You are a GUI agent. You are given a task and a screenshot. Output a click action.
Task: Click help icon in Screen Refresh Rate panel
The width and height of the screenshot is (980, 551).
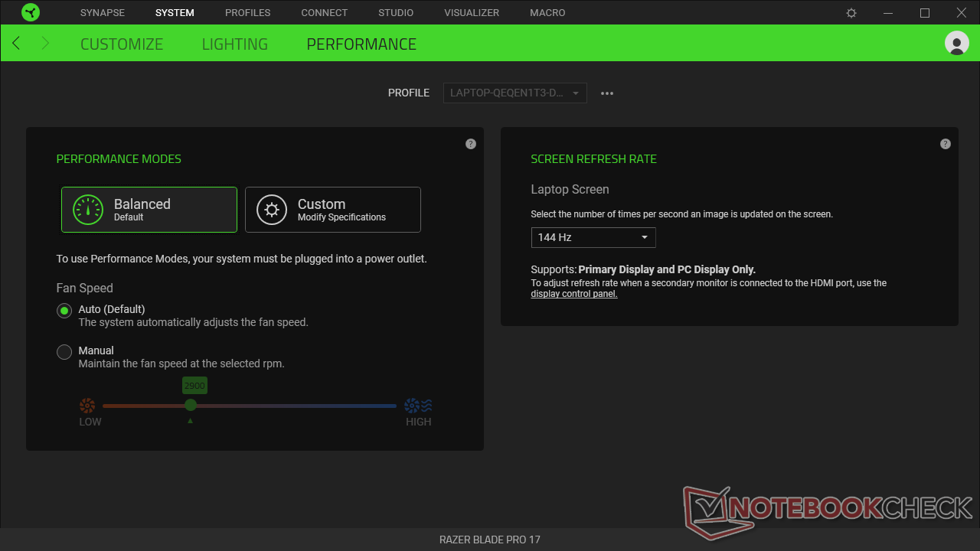click(x=946, y=144)
